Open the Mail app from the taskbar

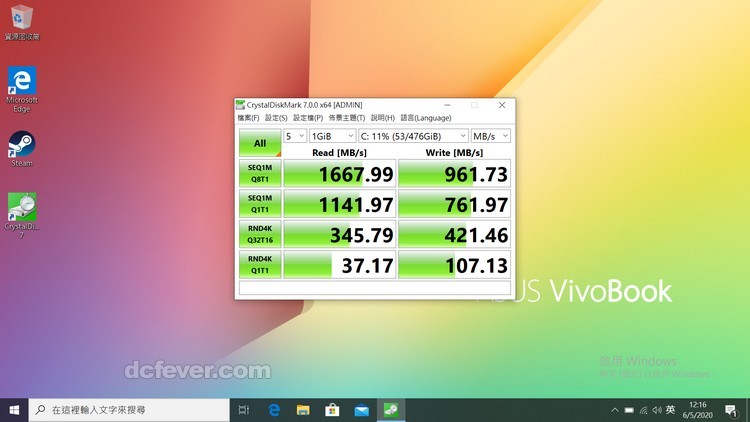pos(362,410)
